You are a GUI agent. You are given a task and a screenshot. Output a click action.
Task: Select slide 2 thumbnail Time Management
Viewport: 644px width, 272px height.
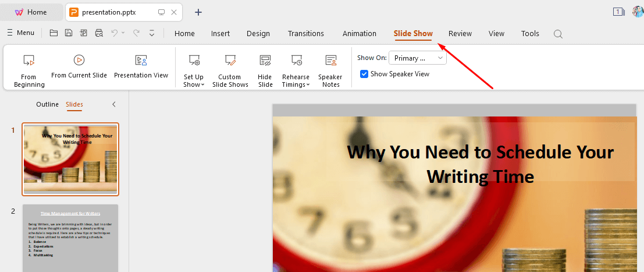(x=70, y=238)
